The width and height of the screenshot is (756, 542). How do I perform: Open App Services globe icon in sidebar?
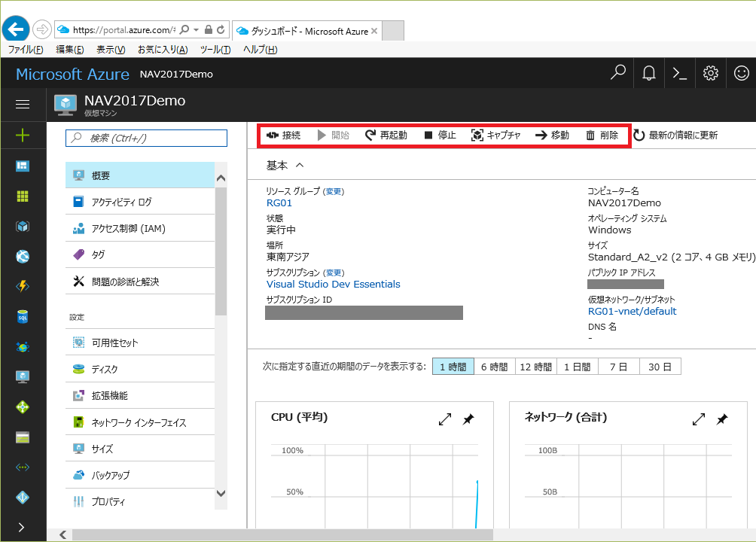coord(23,257)
